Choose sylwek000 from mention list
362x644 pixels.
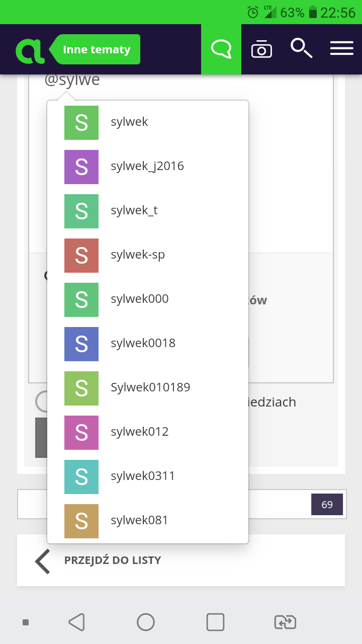pyautogui.click(x=139, y=299)
